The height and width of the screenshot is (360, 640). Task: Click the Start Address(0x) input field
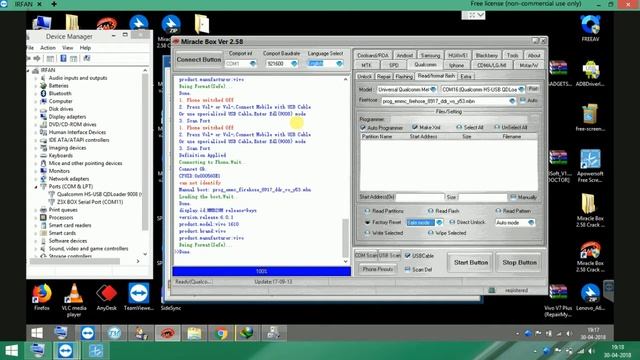click(420, 197)
